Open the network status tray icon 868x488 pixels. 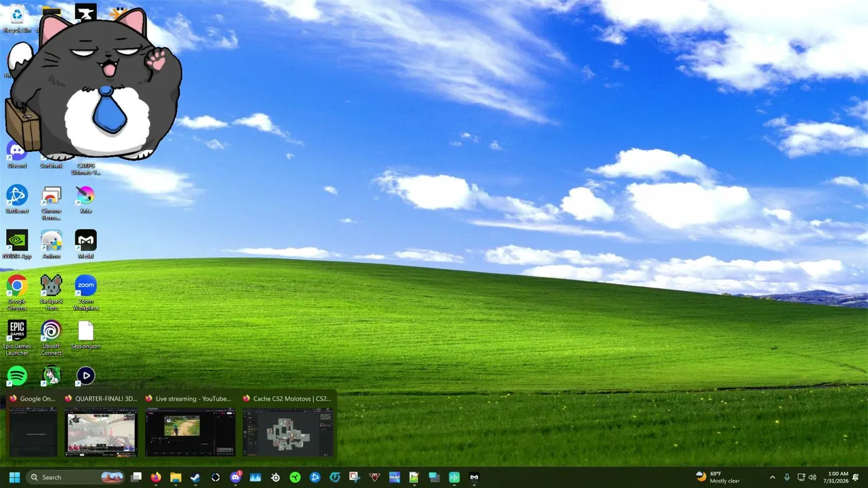tap(801, 477)
